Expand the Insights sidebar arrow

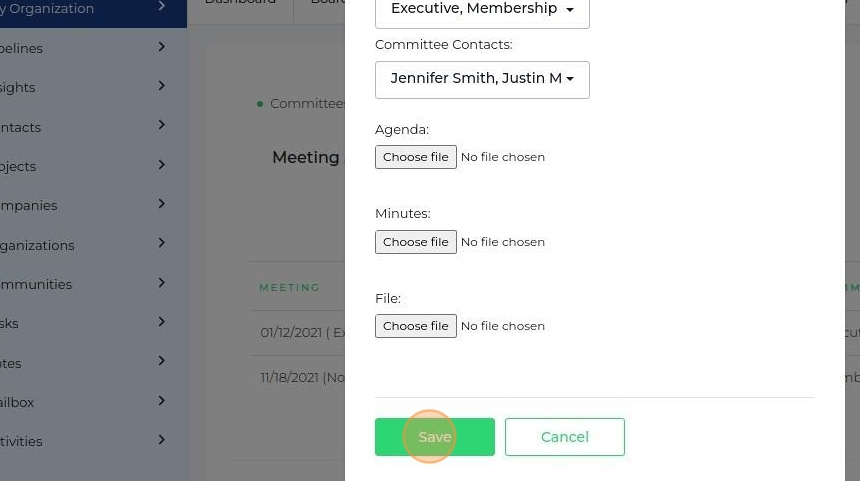click(162, 86)
